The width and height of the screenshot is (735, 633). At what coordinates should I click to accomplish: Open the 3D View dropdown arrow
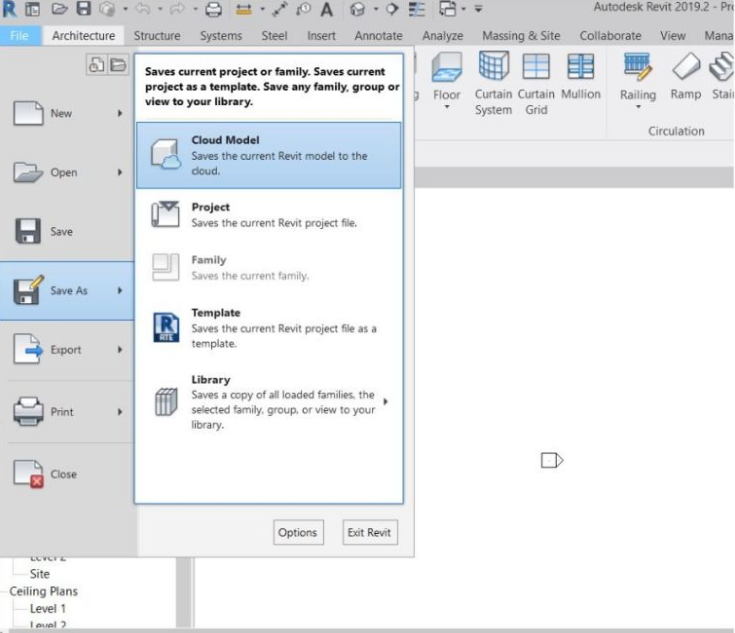375,9
